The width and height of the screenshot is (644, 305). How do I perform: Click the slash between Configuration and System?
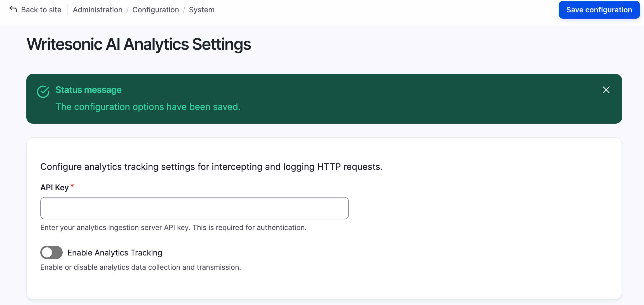(x=184, y=10)
